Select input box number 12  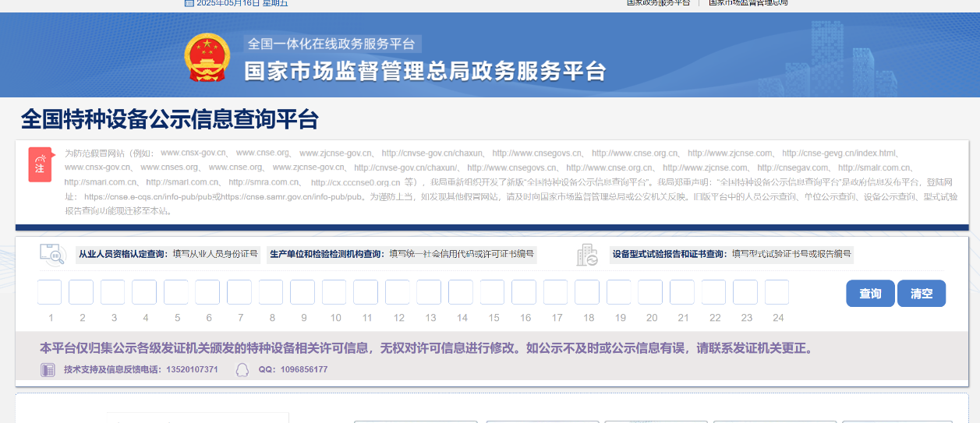(397, 292)
